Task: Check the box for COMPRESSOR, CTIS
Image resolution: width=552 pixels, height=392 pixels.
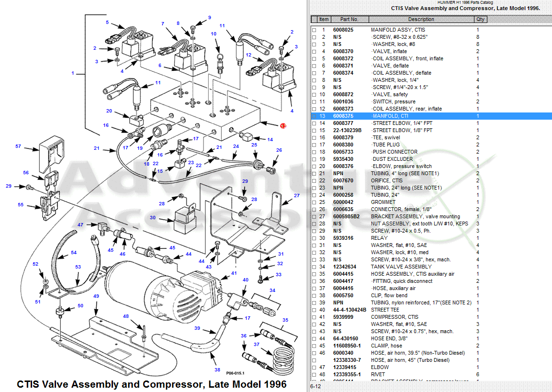Action: point(314,317)
